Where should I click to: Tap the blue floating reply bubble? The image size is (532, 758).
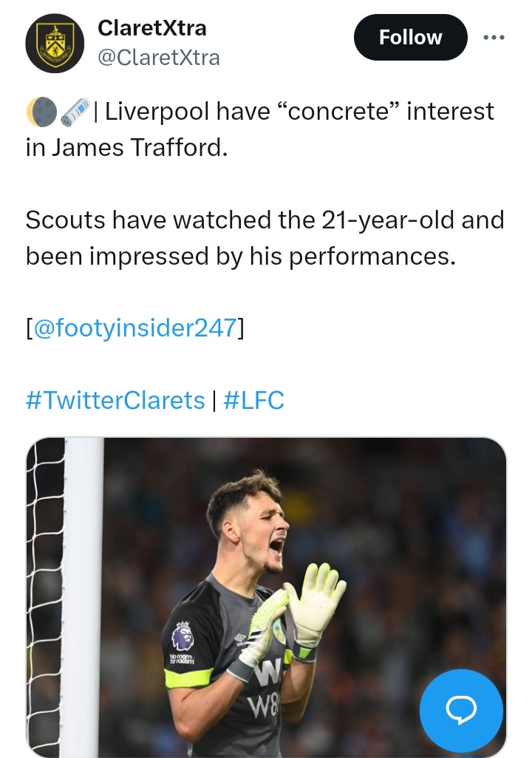point(461,711)
